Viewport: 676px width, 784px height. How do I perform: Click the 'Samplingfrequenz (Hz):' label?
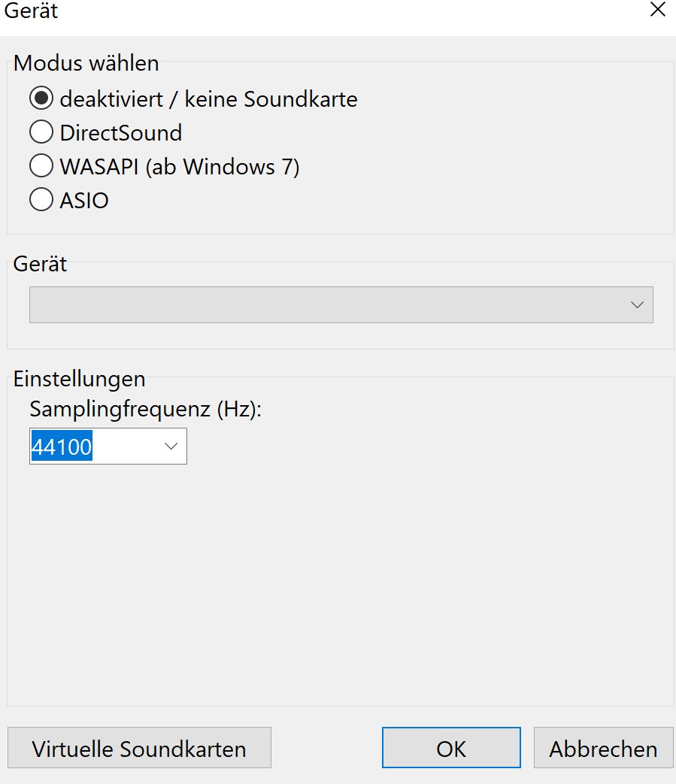[x=145, y=410]
